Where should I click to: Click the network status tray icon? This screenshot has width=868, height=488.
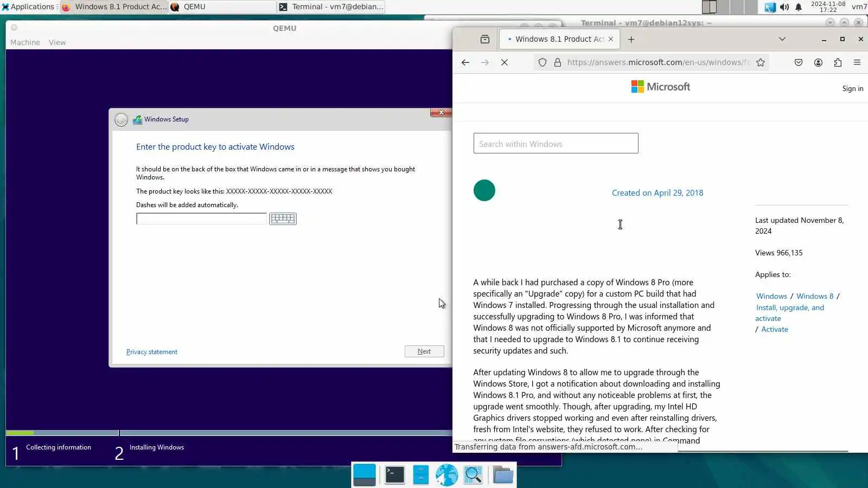point(770,7)
